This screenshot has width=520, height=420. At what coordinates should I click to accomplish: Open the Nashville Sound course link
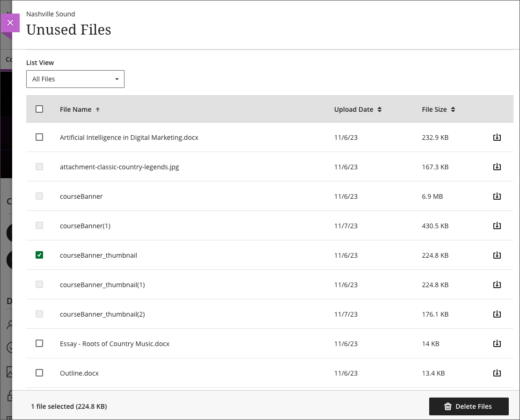(x=51, y=14)
